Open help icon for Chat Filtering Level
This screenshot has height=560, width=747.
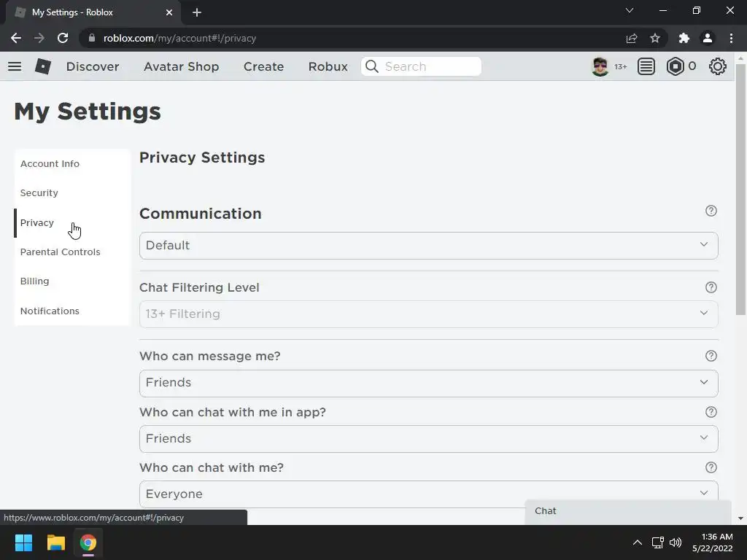pyautogui.click(x=711, y=287)
